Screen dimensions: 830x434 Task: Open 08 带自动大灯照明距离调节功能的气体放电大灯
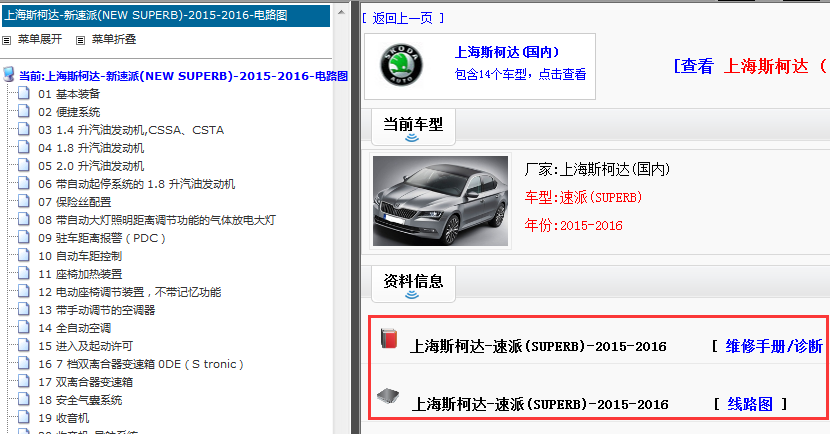157,220
